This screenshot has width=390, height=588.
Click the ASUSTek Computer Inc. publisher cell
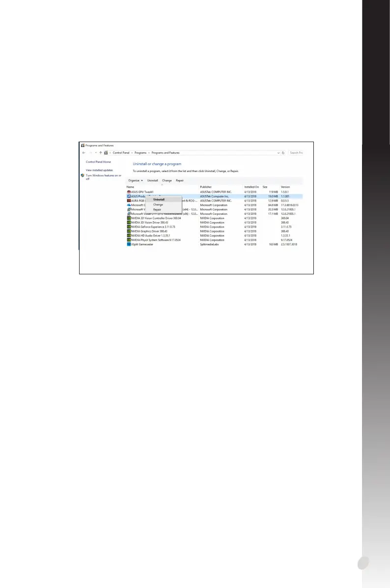pos(214,196)
